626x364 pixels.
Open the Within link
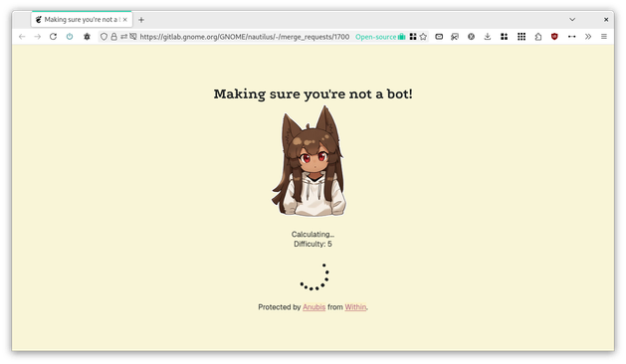coord(355,307)
